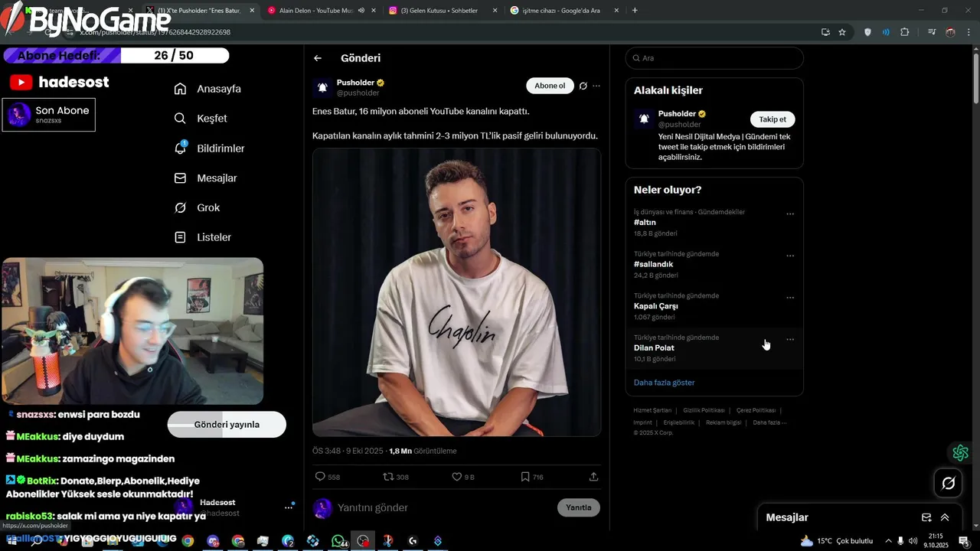Click the Ara search box
The width and height of the screenshot is (980, 551).
pos(714,58)
